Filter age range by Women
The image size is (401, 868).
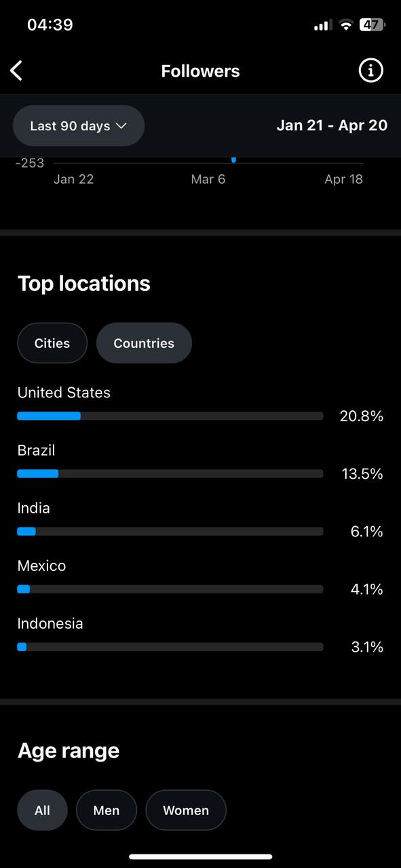tap(186, 810)
